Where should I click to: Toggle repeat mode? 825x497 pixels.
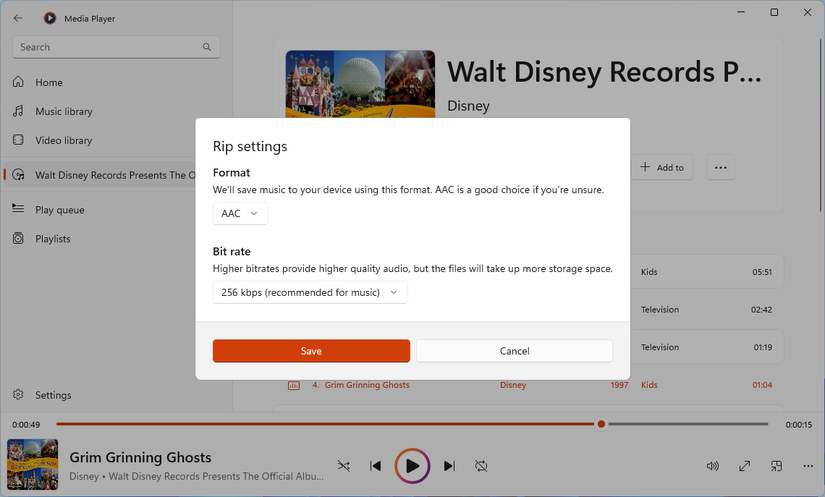(x=481, y=466)
